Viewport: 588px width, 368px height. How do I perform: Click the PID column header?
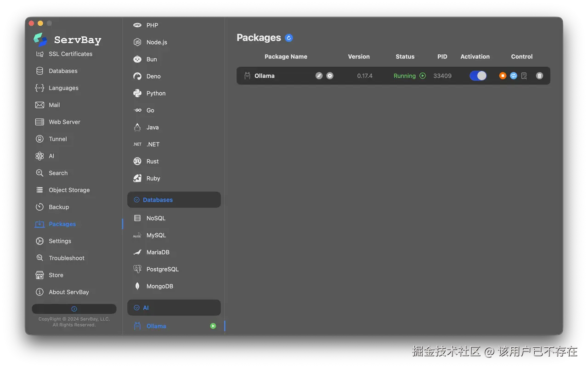tap(442, 57)
